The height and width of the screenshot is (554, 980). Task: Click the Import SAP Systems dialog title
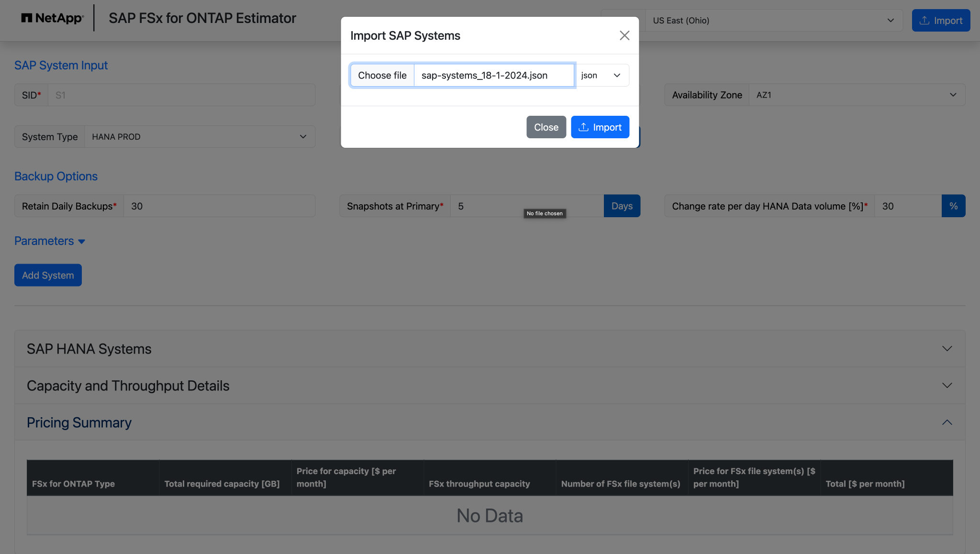[405, 35]
